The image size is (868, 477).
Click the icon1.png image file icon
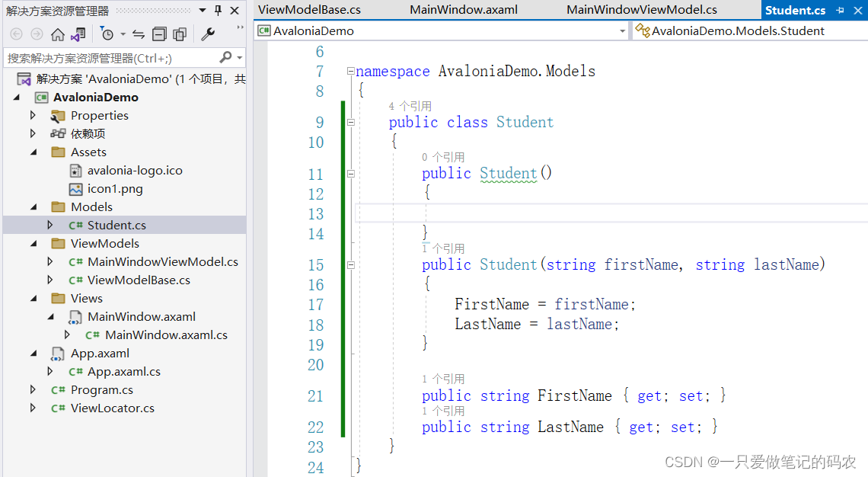pyautogui.click(x=75, y=189)
